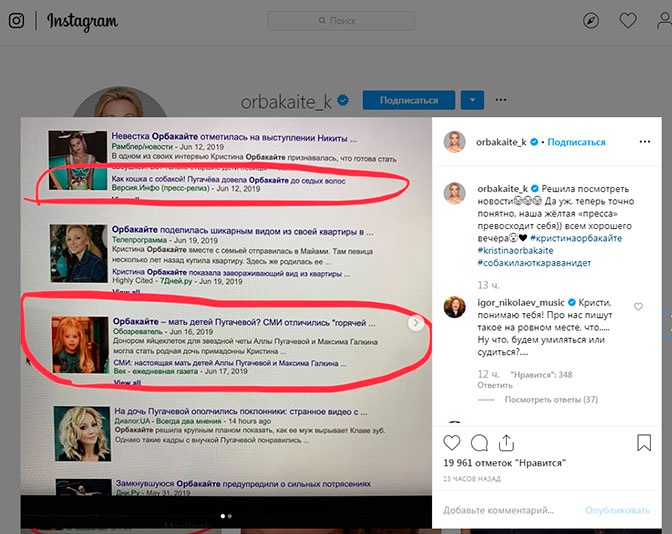Open the profile three-dots options menu
Screen dimensions: 672x534
501,100
